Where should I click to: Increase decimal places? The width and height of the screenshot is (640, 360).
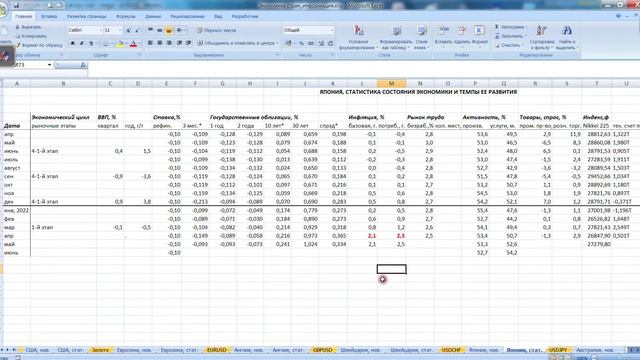coord(321,43)
